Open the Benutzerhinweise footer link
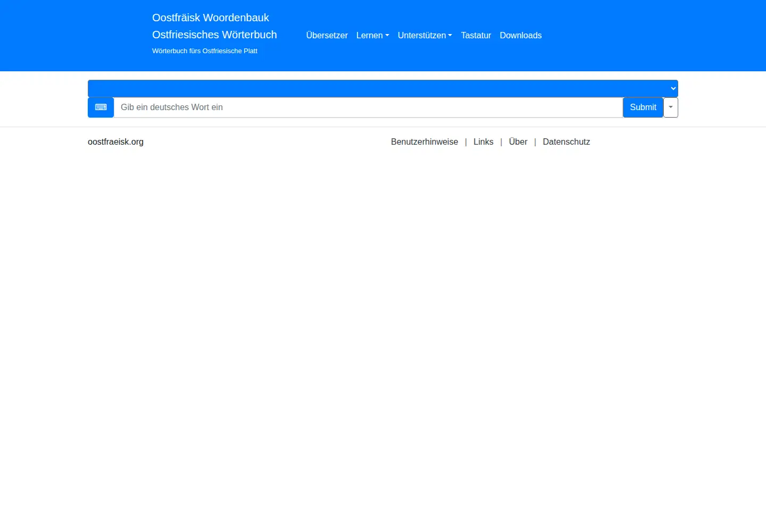 (424, 142)
